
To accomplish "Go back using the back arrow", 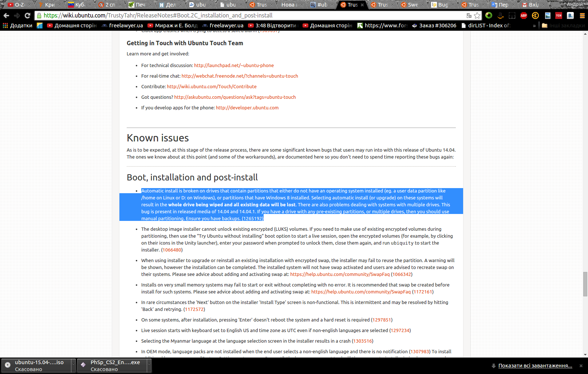I will (x=6, y=16).
